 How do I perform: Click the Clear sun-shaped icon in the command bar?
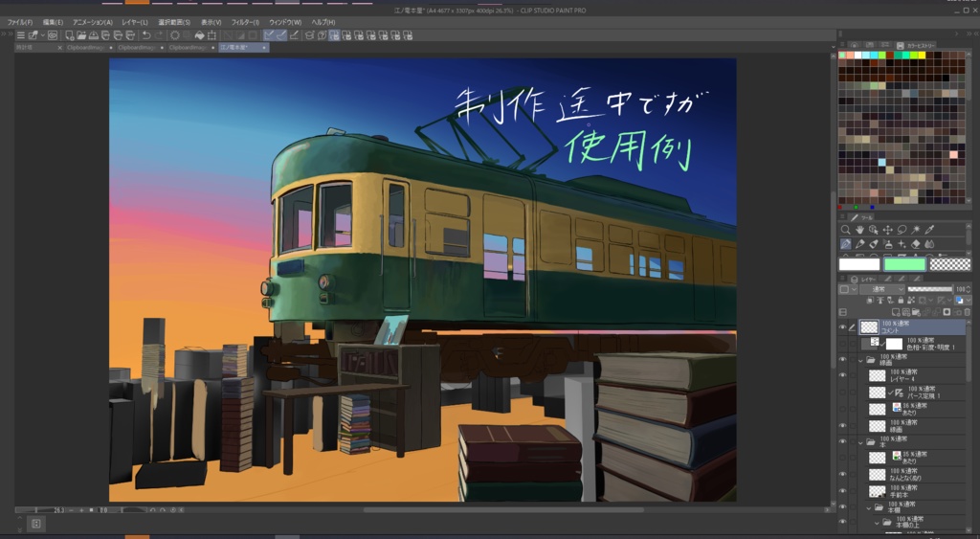point(175,35)
